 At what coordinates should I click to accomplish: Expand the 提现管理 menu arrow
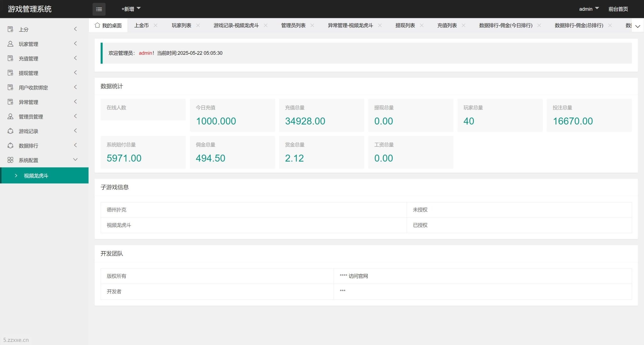[x=75, y=73]
